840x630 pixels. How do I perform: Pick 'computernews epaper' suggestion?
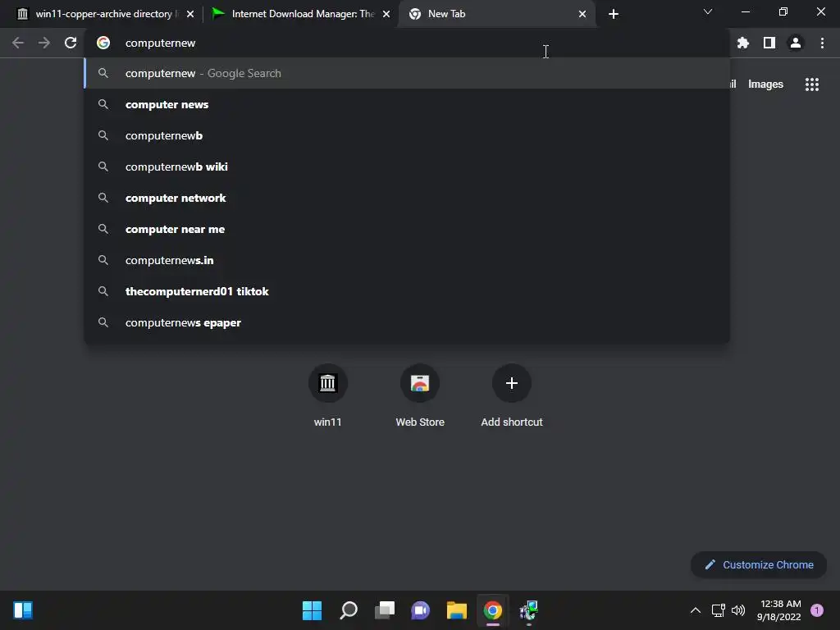tap(407, 322)
